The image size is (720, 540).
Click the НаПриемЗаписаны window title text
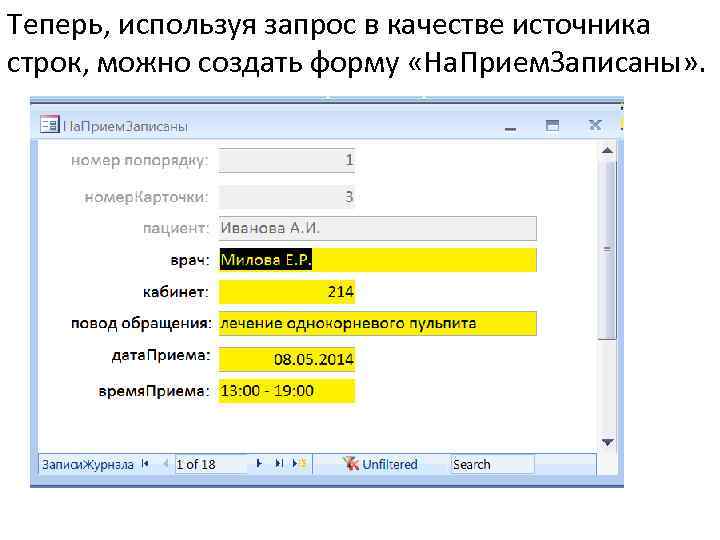coord(125,126)
